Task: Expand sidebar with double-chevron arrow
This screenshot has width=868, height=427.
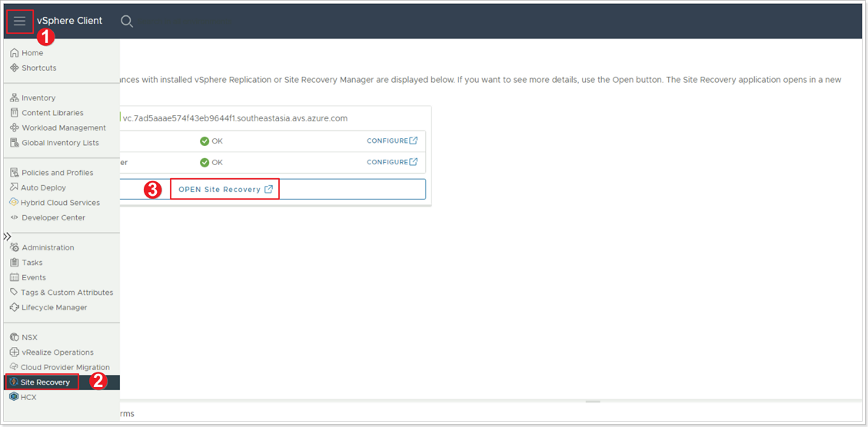Action: pyautogui.click(x=7, y=237)
